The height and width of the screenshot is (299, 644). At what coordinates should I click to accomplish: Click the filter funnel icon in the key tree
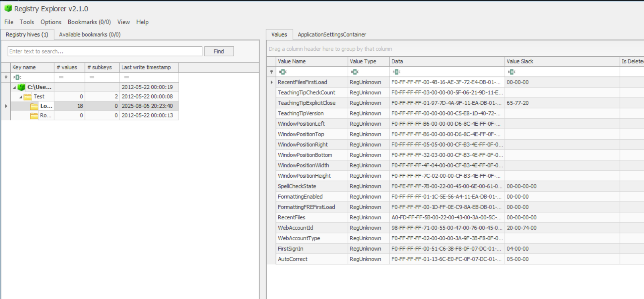(6, 77)
